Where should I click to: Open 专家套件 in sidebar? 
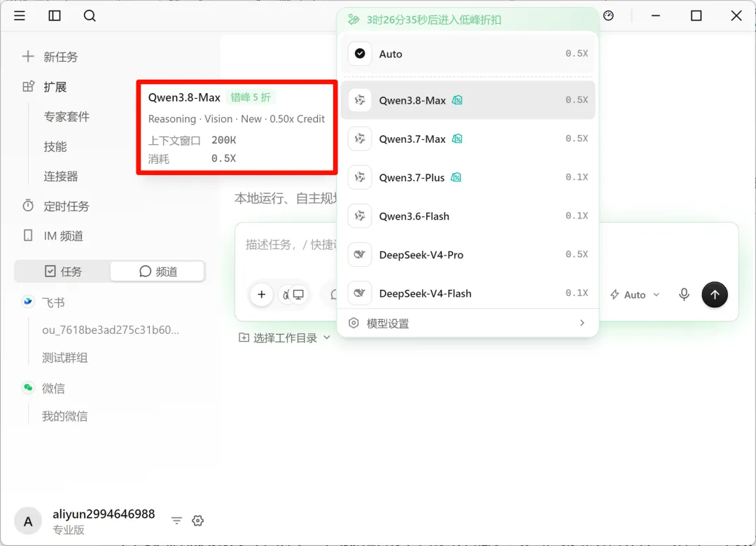pyautogui.click(x=66, y=116)
